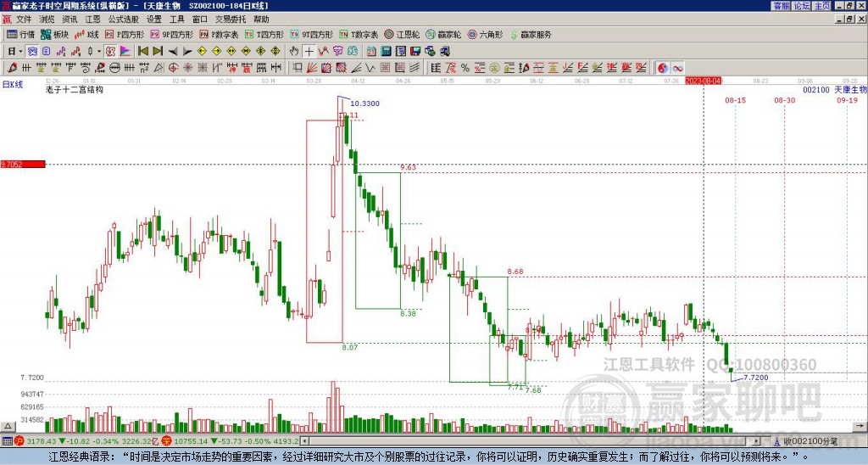Toggle the yin-yang taiji icon
The image size is (868, 465).
[663, 68]
